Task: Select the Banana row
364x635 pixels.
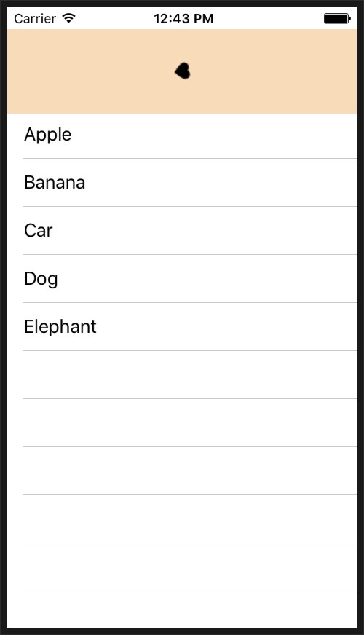Action: [x=182, y=183]
